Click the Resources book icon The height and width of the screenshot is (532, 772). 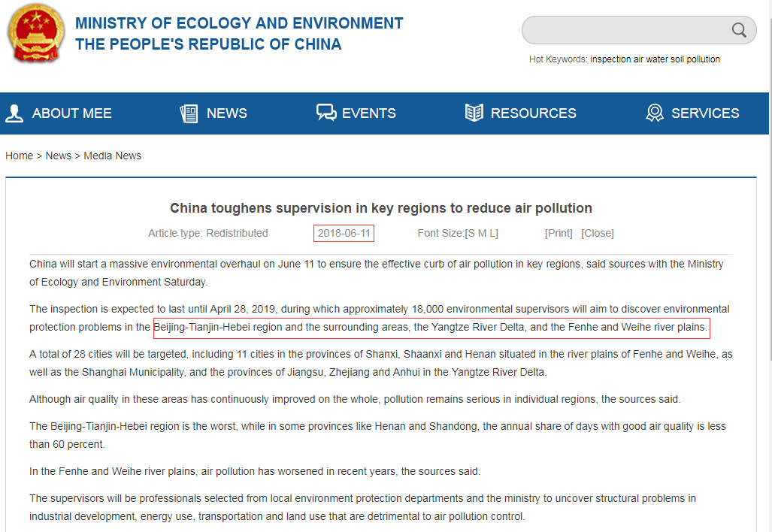474,113
